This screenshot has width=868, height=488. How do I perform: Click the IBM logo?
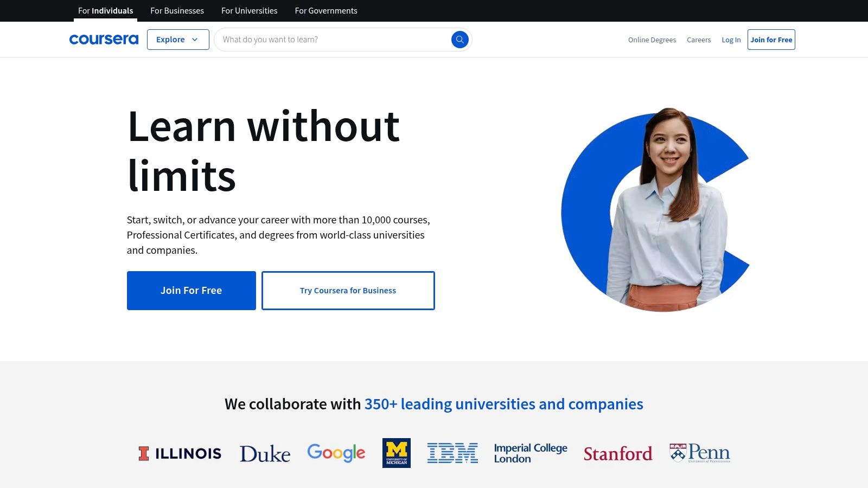point(453,453)
